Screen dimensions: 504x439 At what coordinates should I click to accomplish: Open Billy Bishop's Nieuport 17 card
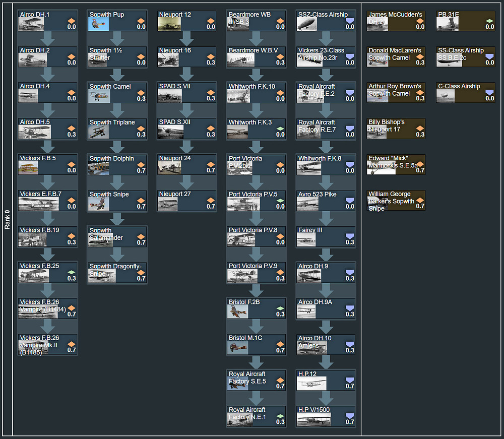pos(396,129)
